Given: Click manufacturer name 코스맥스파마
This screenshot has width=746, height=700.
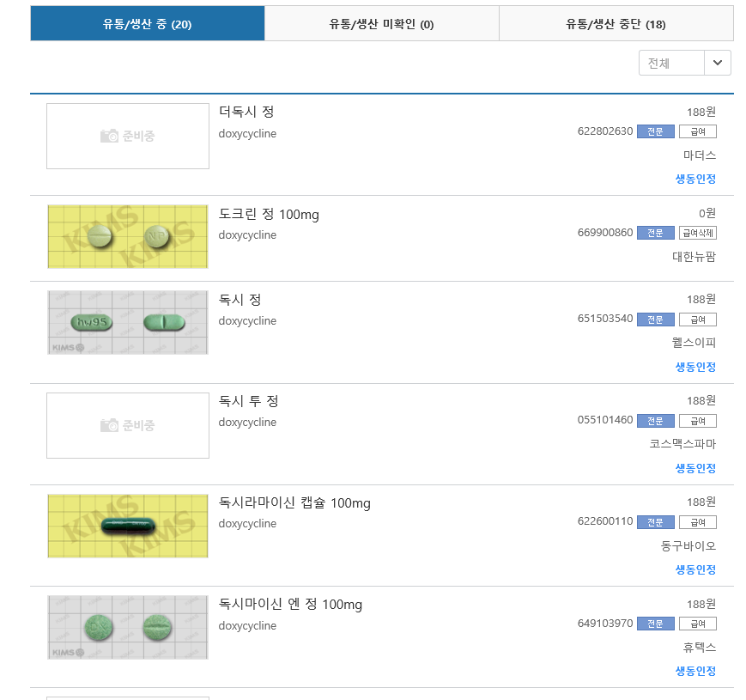Looking at the screenshot, I should pyautogui.click(x=682, y=444).
